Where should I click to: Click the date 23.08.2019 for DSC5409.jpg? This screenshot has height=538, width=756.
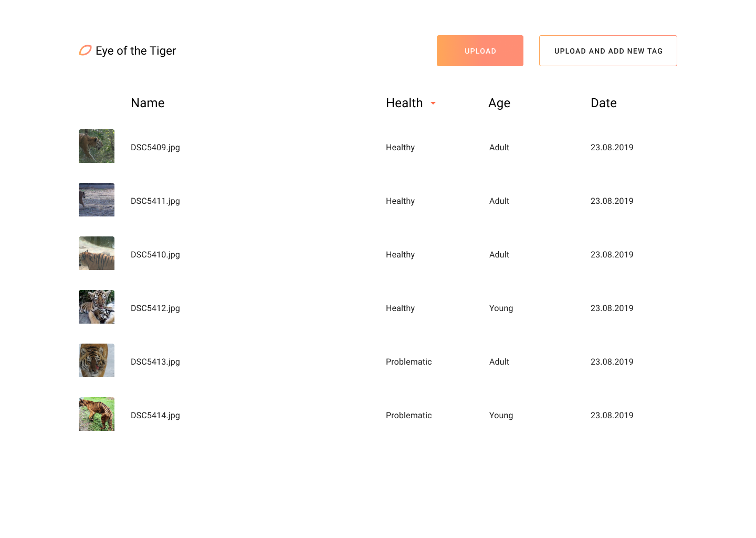612,148
